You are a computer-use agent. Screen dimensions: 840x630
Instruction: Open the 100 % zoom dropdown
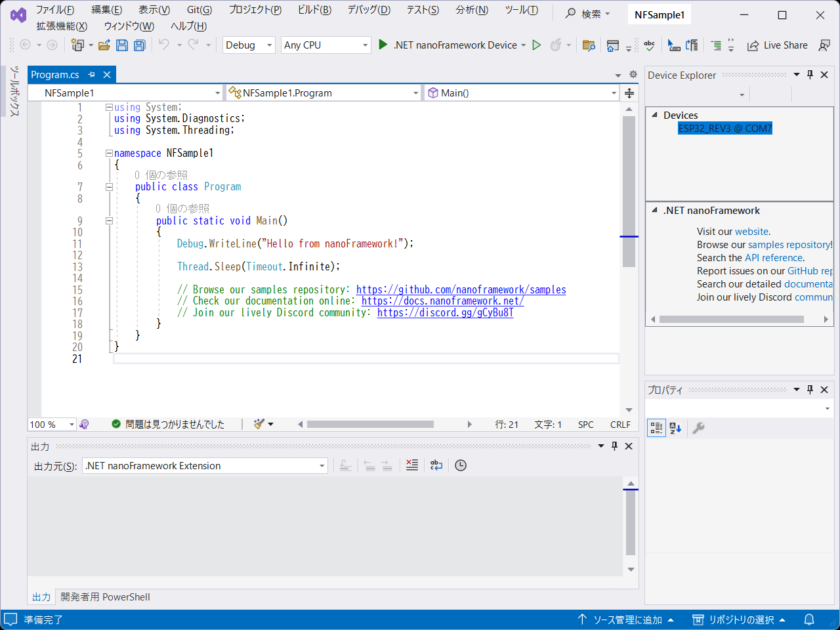pyautogui.click(x=52, y=425)
